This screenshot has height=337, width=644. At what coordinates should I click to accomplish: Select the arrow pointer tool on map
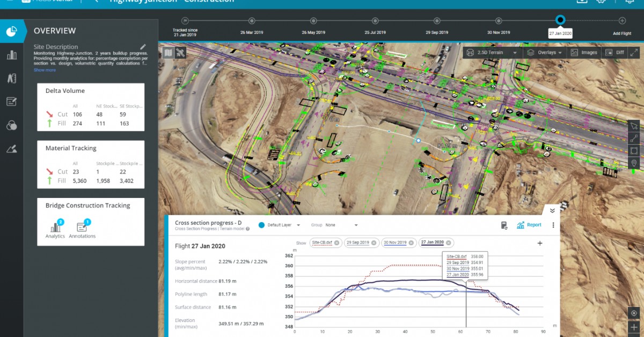coord(634,126)
